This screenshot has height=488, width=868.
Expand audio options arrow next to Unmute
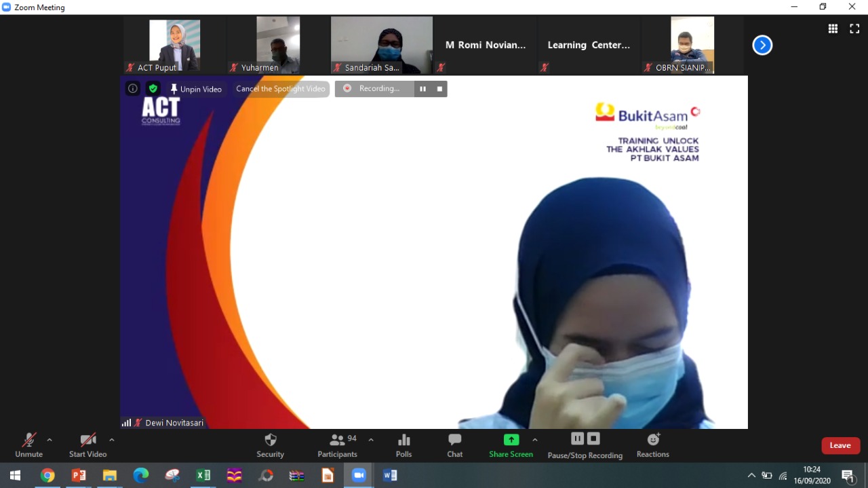50,440
